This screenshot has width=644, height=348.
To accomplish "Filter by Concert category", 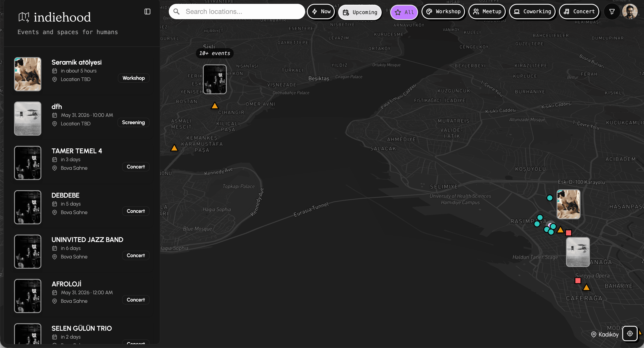I will 579,12.
